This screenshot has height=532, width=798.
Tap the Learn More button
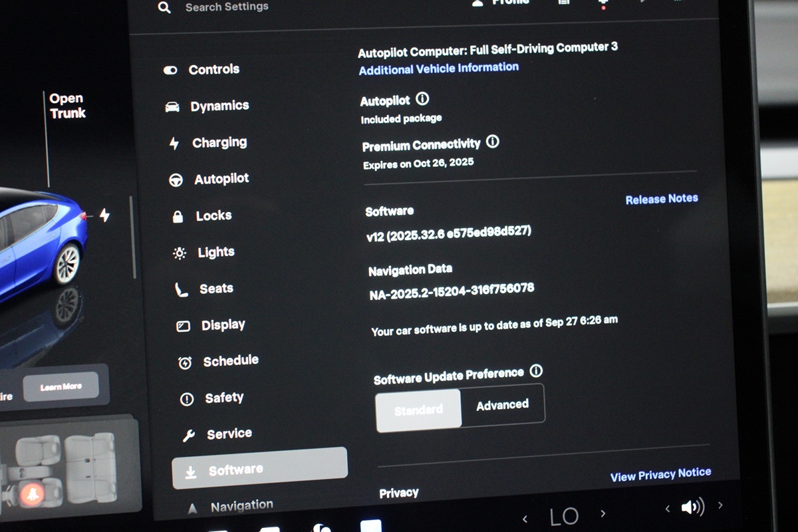61,386
